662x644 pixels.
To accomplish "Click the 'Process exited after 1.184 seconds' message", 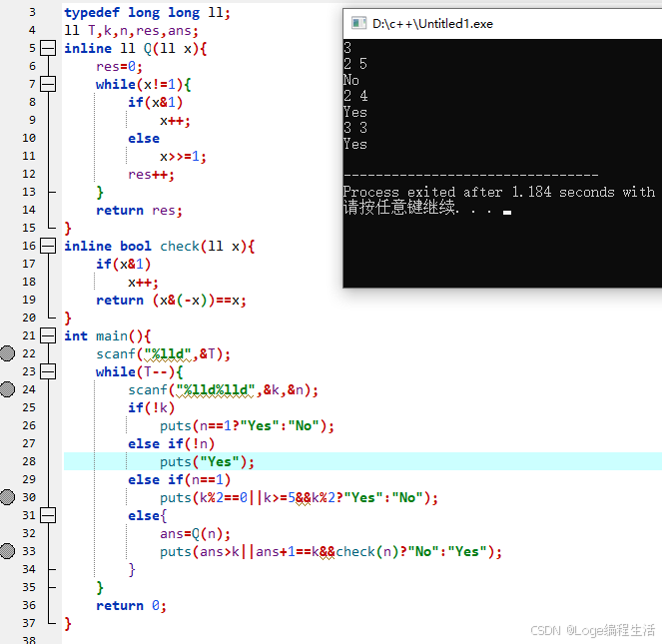I will coord(499,192).
